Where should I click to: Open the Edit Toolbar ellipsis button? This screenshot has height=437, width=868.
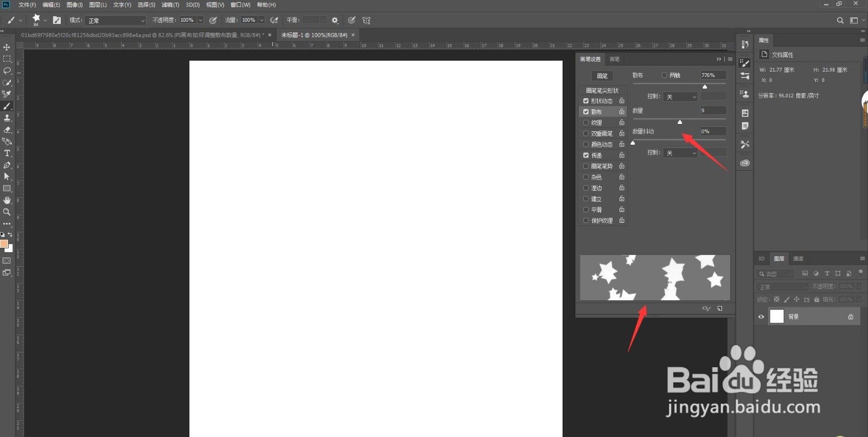tap(7, 223)
